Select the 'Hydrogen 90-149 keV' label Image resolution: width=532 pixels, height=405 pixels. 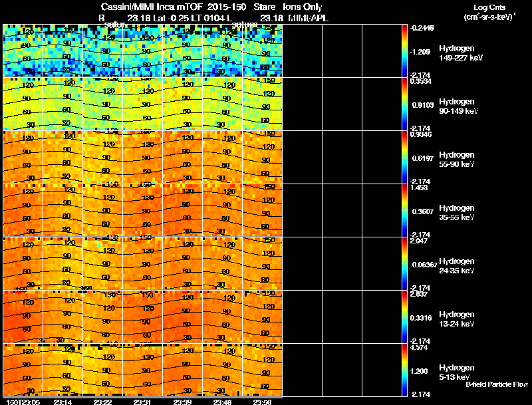pos(459,106)
